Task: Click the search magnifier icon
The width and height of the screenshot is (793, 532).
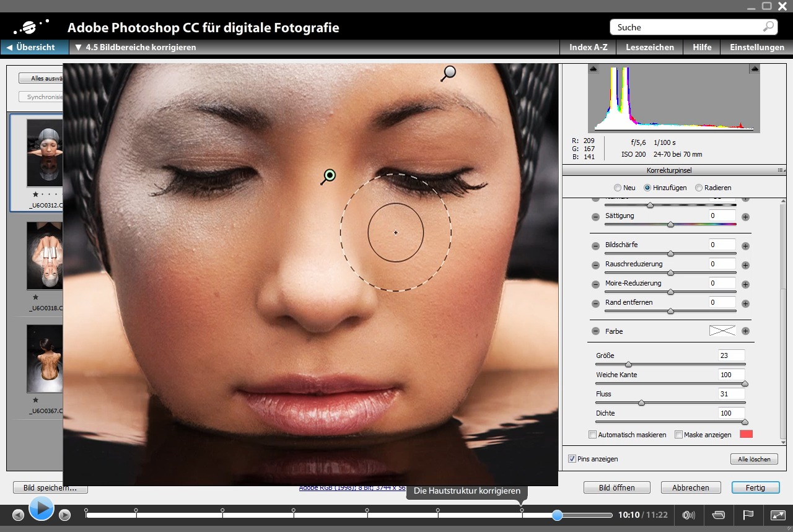Action: (768, 27)
